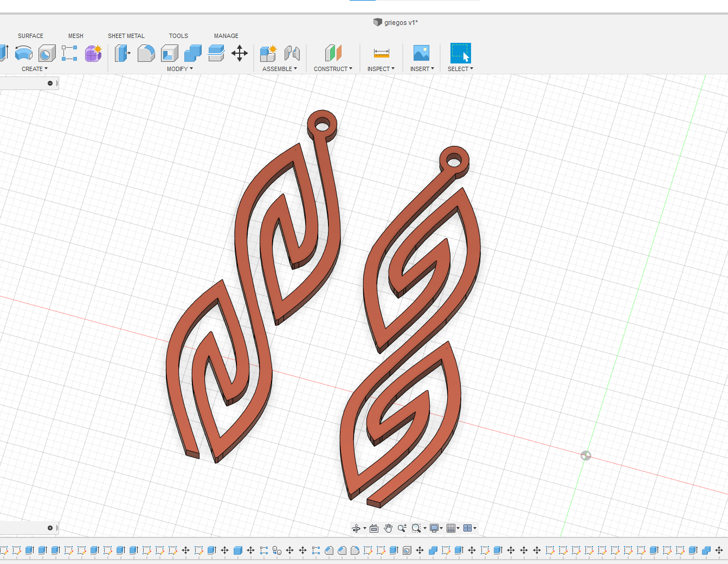Select the Rectangular Pattern tool icon

[x=69, y=53]
